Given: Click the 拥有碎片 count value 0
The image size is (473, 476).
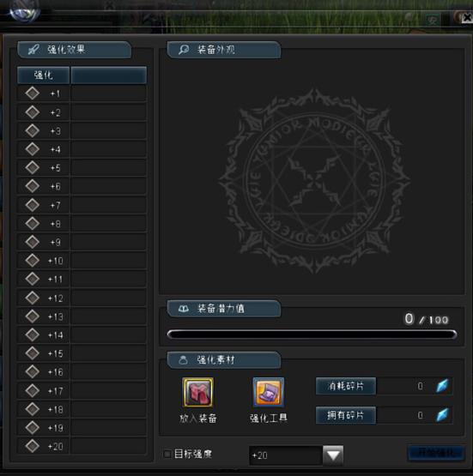Looking at the screenshot, I should coord(420,415).
